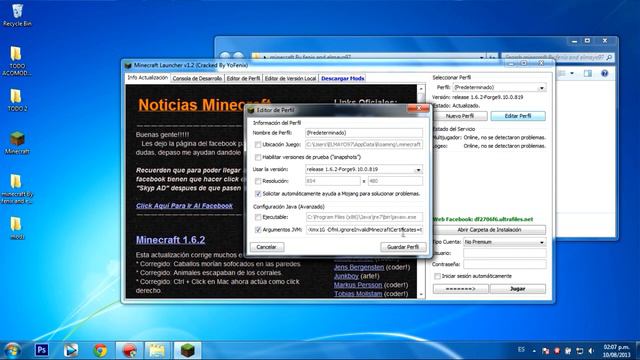Switch to the Consola de Desarrollo tab
Image resolution: width=640 pixels, height=360 pixels.
[197, 78]
